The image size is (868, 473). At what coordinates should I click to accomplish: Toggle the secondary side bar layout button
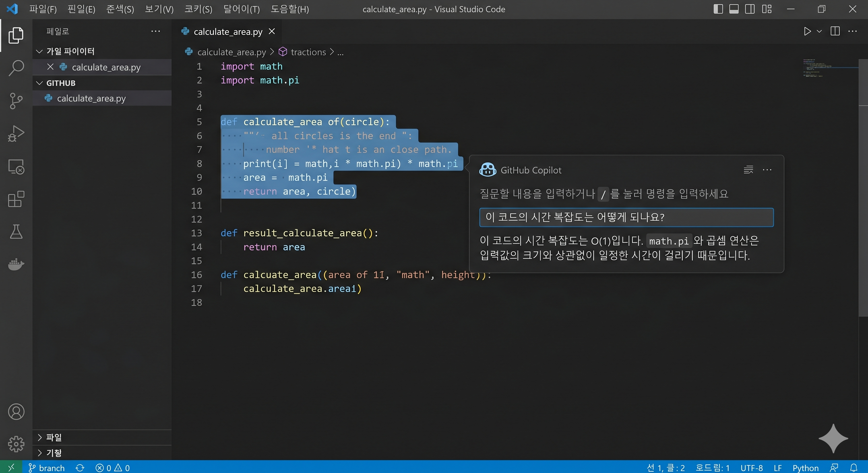pyautogui.click(x=750, y=9)
